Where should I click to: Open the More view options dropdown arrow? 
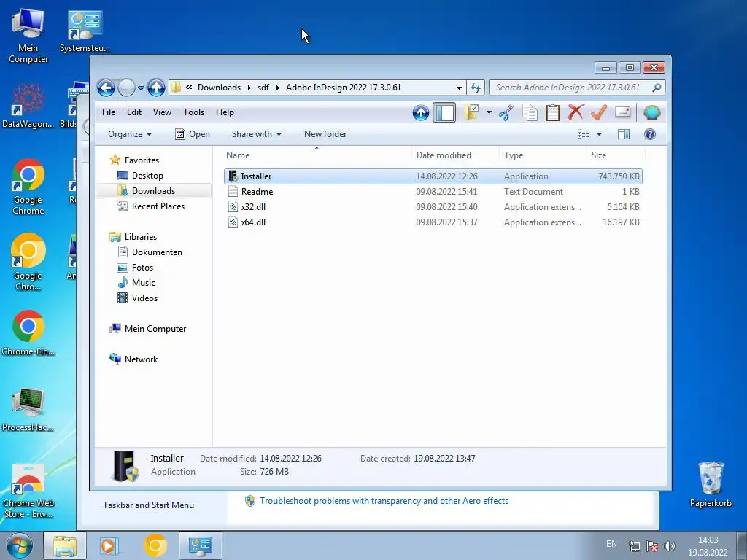(x=600, y=134)
